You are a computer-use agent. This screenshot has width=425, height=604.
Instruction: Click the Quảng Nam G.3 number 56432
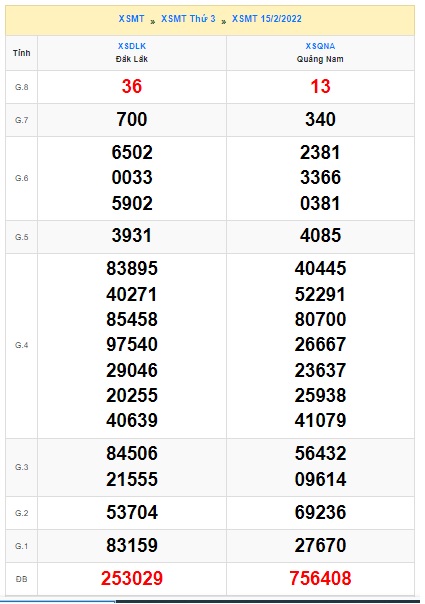coord(320,453)
